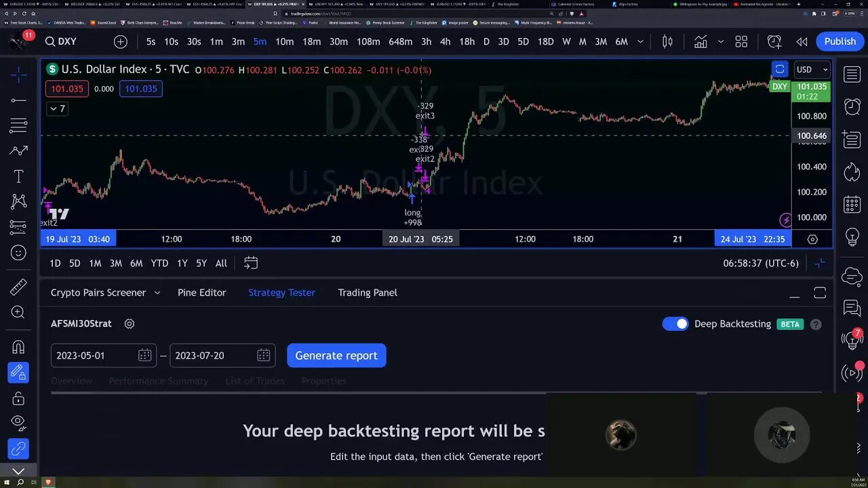Image resolution: width=868 pixels, height=488 pixels.
Task: Open the DXY symbol search
Action: coord(61,41)
